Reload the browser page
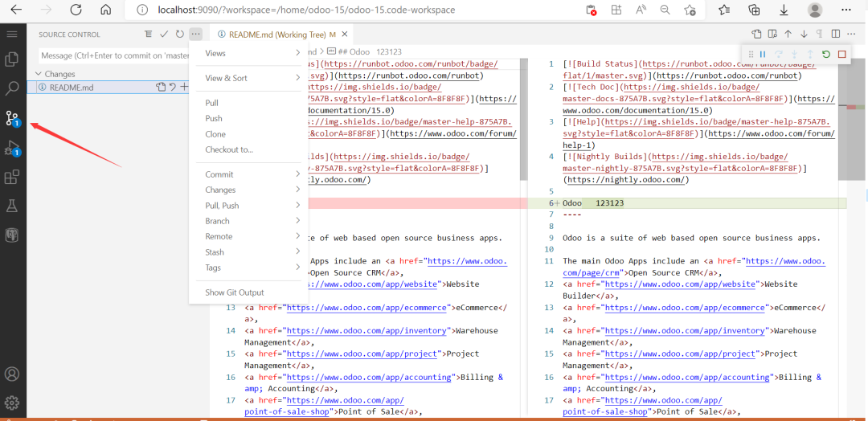Image resolution: width=868 pixels, height=421 pixels. tap(76, 10)
